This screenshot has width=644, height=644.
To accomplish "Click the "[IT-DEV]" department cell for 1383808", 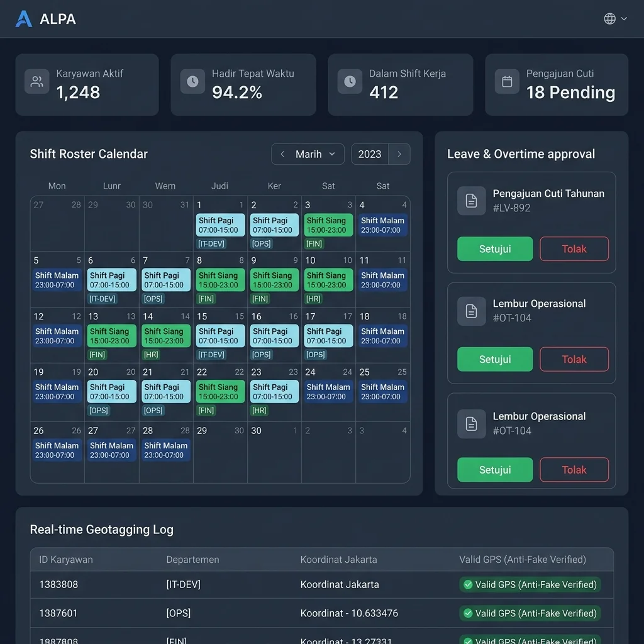I will [x=183, y=584].
